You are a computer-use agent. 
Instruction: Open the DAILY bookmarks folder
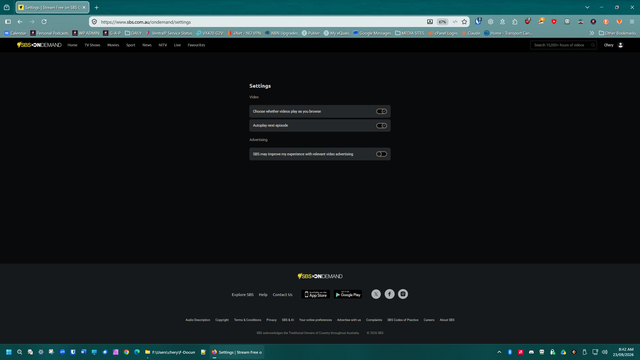point(133,33)
